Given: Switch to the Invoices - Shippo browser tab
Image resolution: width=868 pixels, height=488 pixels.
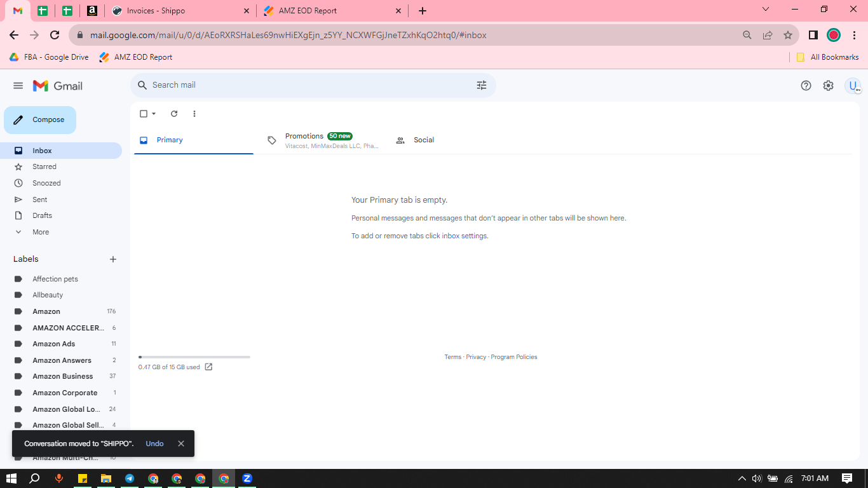Looking at the screenshot, I should click(x=180, y=11).
